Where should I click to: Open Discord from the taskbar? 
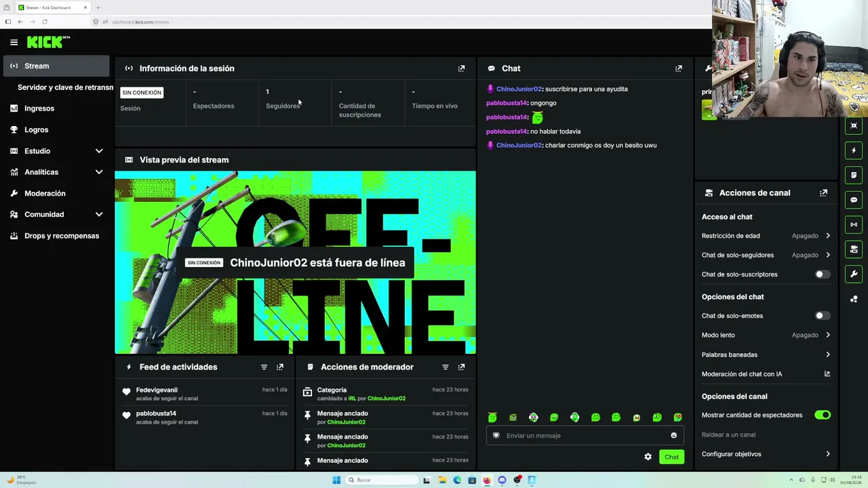point(502,480)
